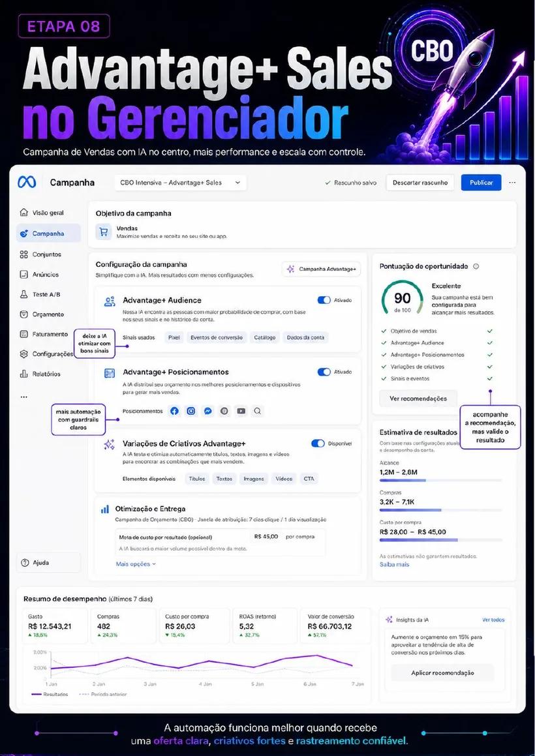Click the Ajuda question mark icon
Screen dimensions: 535x756
coord(25,563)
